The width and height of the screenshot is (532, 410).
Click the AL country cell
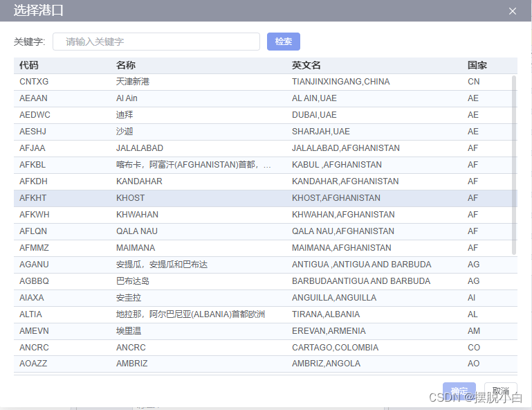[473, 314]
